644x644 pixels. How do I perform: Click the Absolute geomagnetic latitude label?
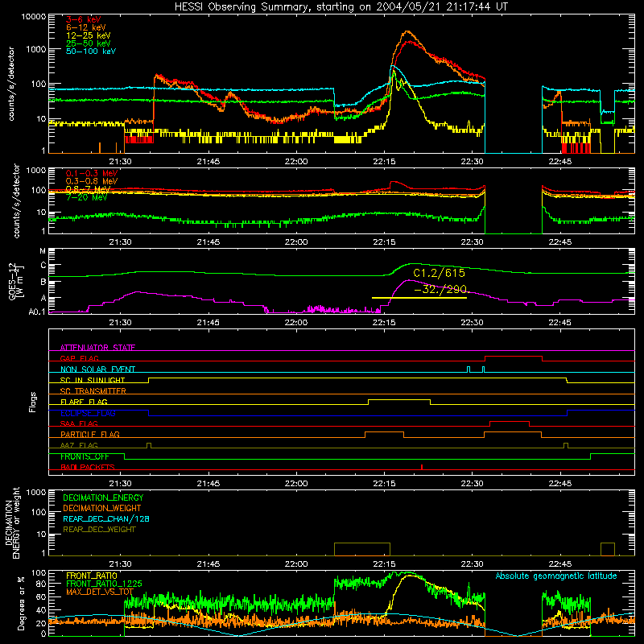click(556, 576)
